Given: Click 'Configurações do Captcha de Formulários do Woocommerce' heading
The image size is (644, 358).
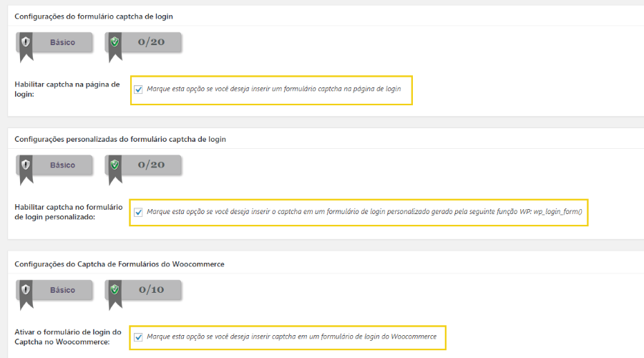Looking at the screenshot, I should coord(119,264).
